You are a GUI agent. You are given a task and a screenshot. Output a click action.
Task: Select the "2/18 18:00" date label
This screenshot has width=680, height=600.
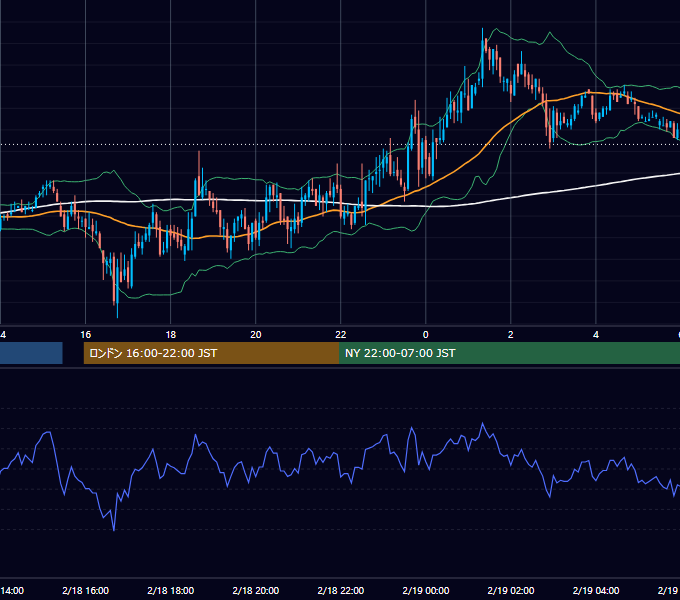point(170,590)
